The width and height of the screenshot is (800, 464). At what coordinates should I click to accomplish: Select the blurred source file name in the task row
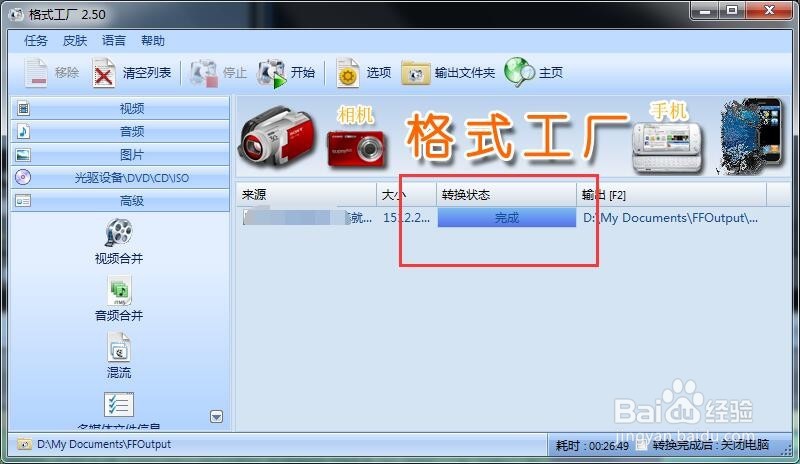coord(307,217)
